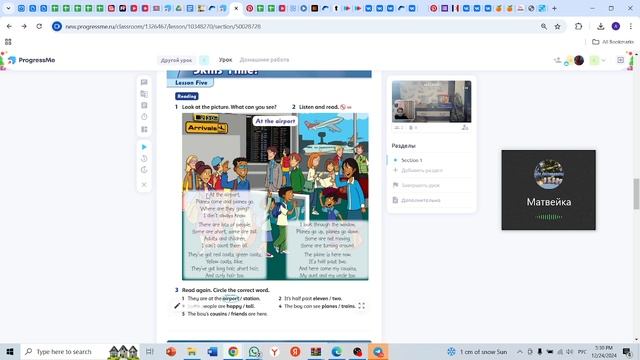Close the active browser tab
The height and width of the screenshot is (360, 640).
[236, 8]
